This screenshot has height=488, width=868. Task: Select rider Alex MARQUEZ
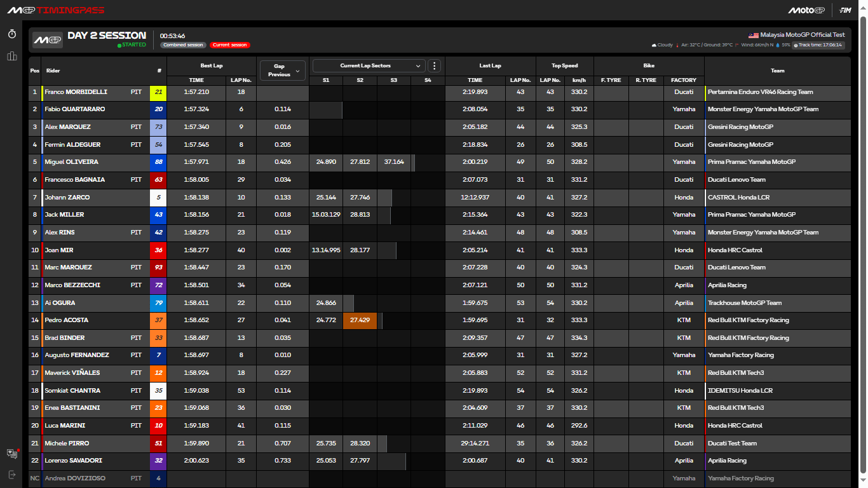(67, 127)
